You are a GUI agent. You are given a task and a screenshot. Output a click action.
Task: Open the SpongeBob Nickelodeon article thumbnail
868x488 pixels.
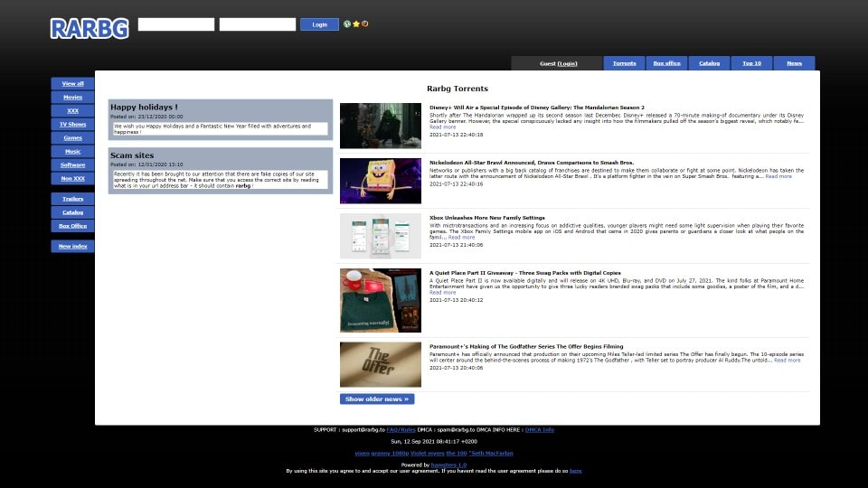[381, 181]
